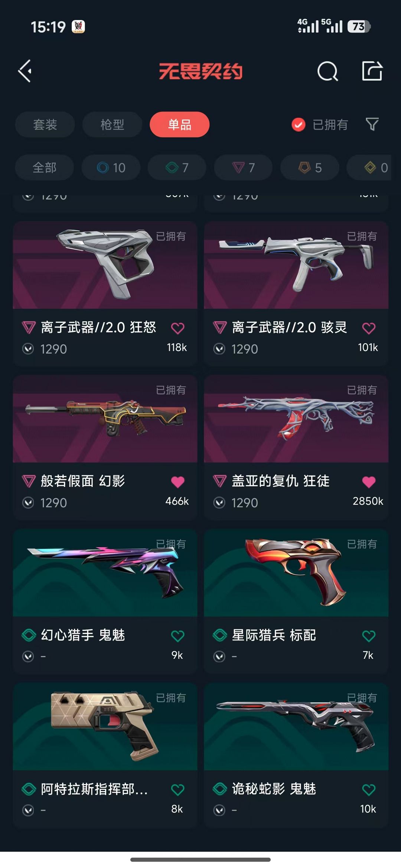Like 离子武器//2.0 骇灵 with heart icon
This screenshot has height=868, width=401.
point(368,328)
